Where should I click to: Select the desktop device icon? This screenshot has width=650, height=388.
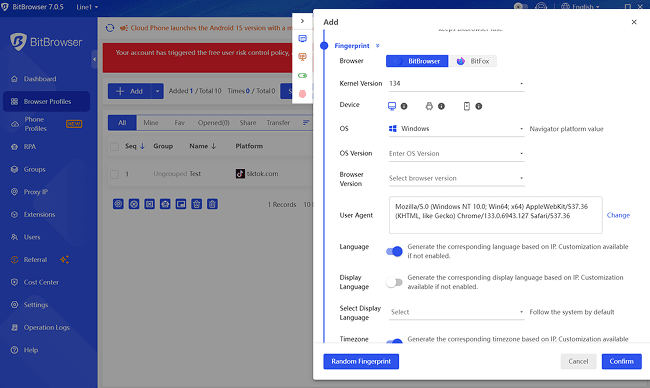[392, 106]
